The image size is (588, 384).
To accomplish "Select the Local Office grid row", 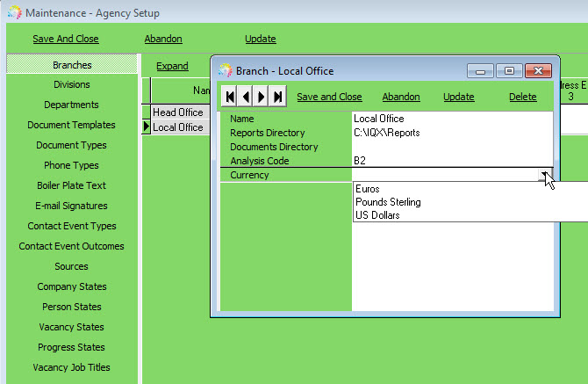I will click(178, 127).
